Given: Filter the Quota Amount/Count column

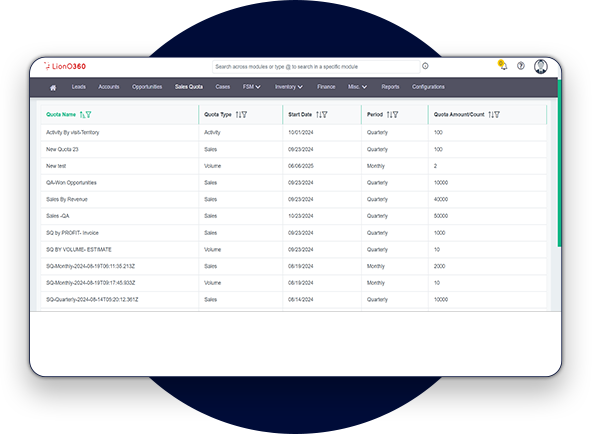Looking at the screenshot, I should [x=497, y=114].
